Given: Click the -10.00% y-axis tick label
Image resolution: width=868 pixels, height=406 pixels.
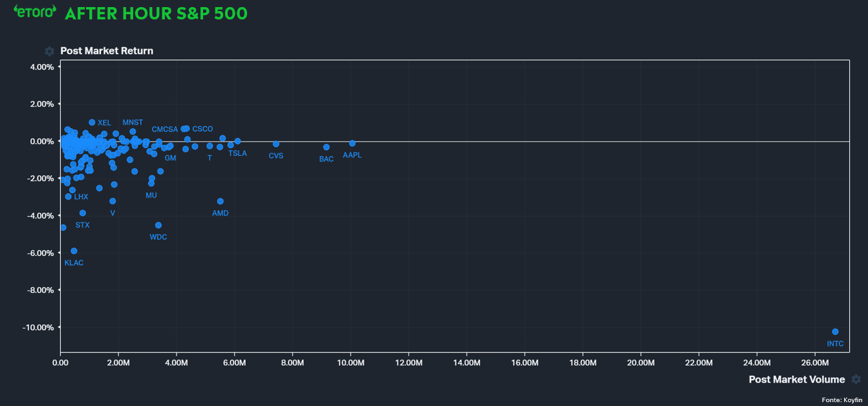Looking at the screenshot, I should 39,328.
